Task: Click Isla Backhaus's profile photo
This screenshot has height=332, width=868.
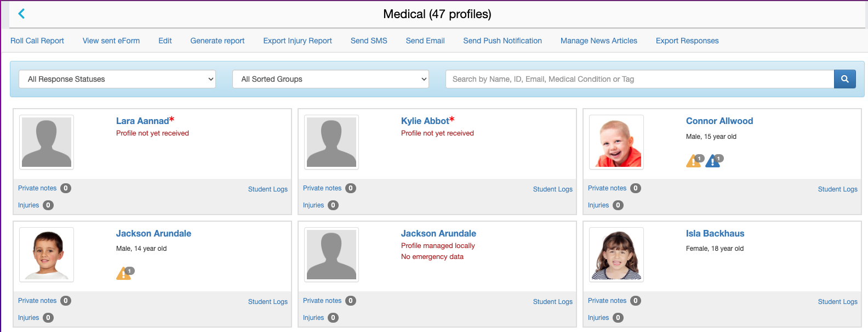Action: (x=616, y=255)
